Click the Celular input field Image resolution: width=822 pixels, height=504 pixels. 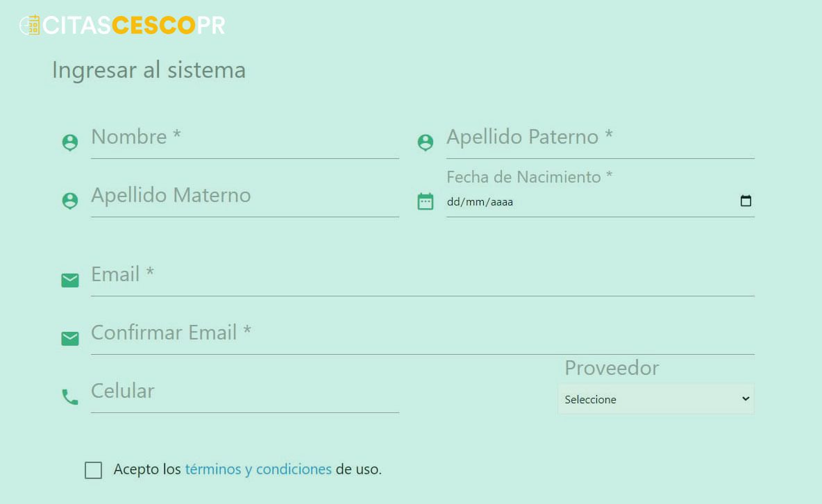click(243, 393)
